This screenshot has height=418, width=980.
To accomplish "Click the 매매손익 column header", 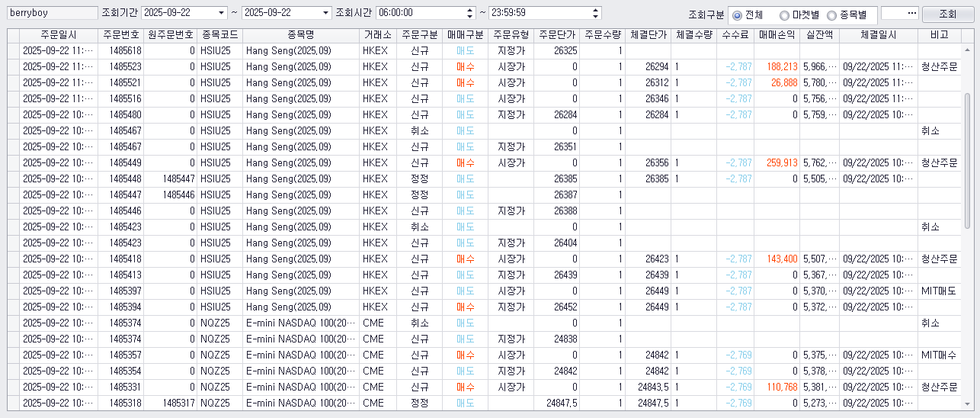I will click(x=777, y=35).
